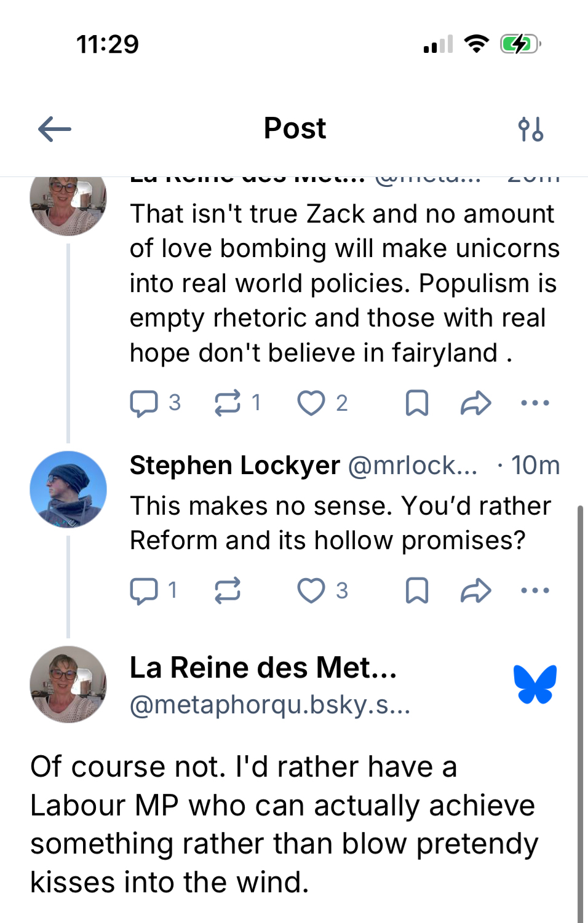Reply to Stephen Lockyer's post
The width and height of the screenshot is (588, 923).
[144, 591]
